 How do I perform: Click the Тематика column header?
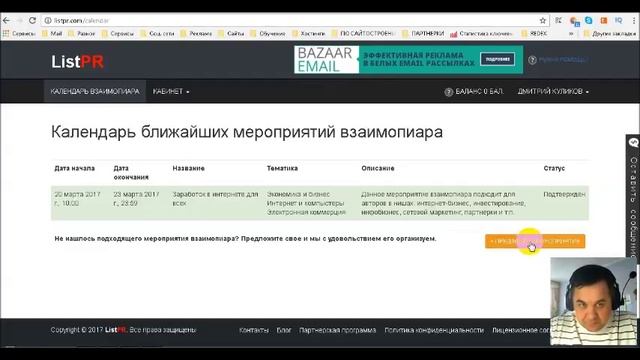282,168
